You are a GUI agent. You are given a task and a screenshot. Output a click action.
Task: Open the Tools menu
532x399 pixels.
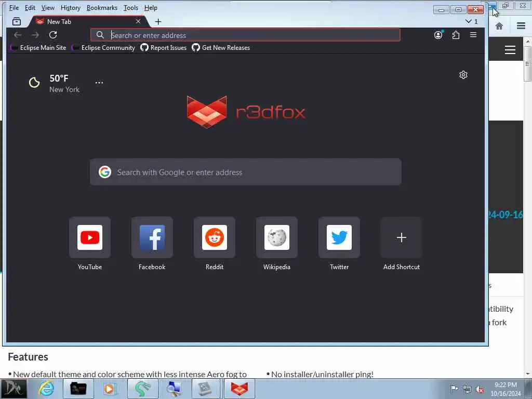click(x=130, y=7)
